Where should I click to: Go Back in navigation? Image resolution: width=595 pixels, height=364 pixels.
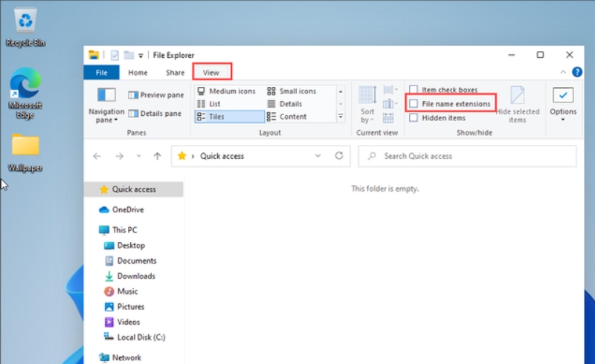click(97, 156)
